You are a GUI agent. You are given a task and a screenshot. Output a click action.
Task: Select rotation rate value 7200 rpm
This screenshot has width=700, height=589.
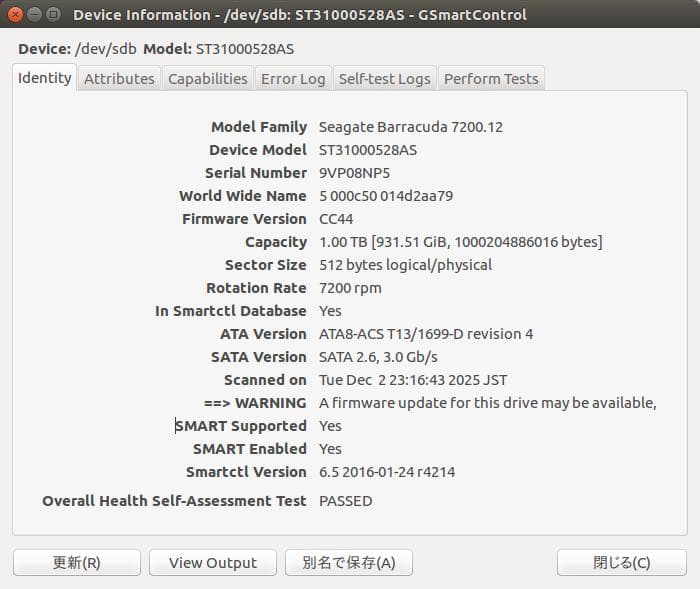[350, 288]
